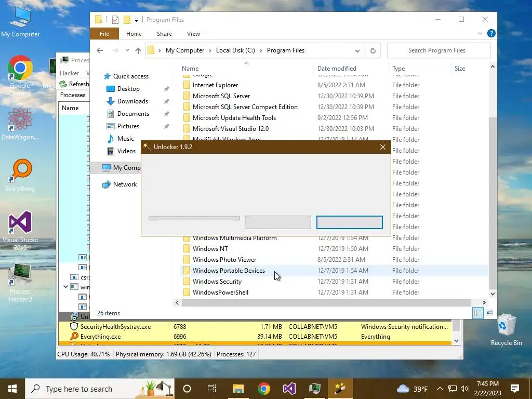Open the Share ribbon tab
532x399 pixels.
[x=164, y=34]
